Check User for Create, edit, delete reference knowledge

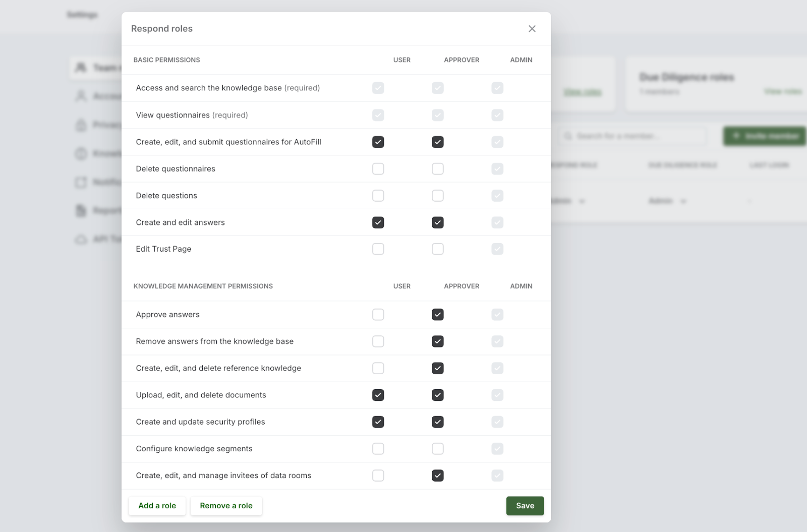[378, 368]
